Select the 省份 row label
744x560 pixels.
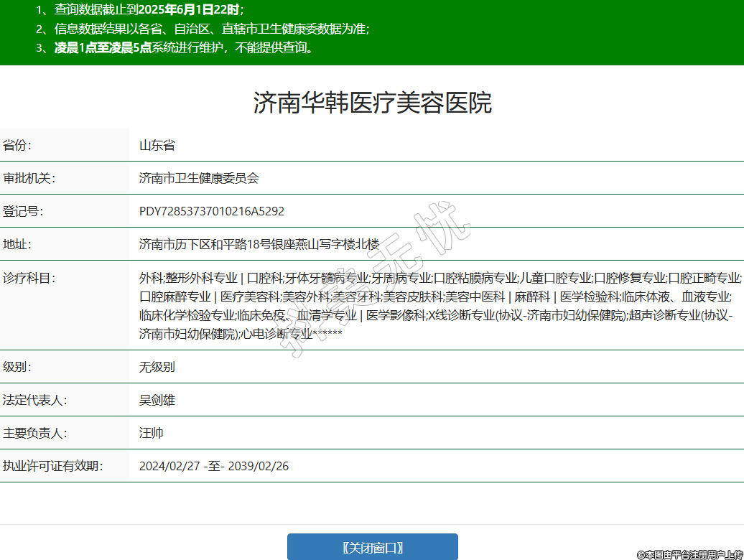pyautogui.click(x=18, y=146)
